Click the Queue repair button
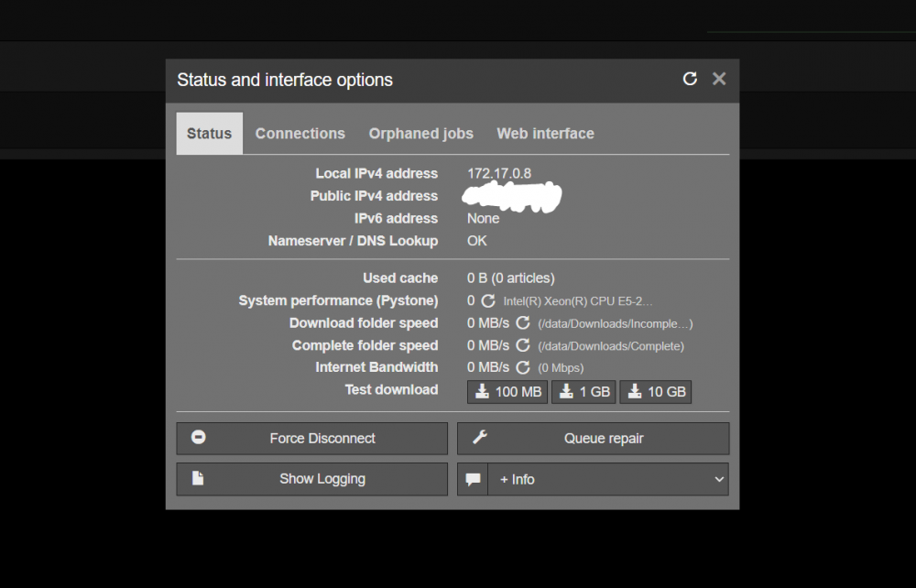Screen dimensions: 916x588 pyautogui.click(x=593, y=439)
